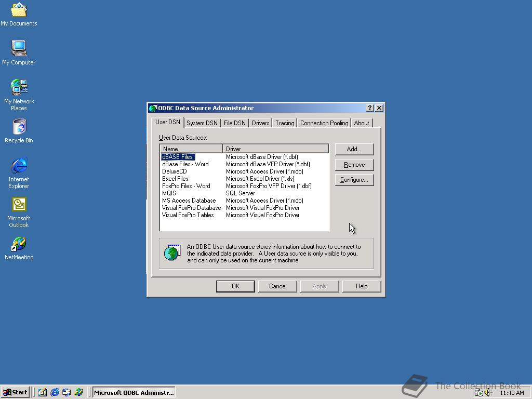
Task: Click the Remove button
Action: point(354,165)
